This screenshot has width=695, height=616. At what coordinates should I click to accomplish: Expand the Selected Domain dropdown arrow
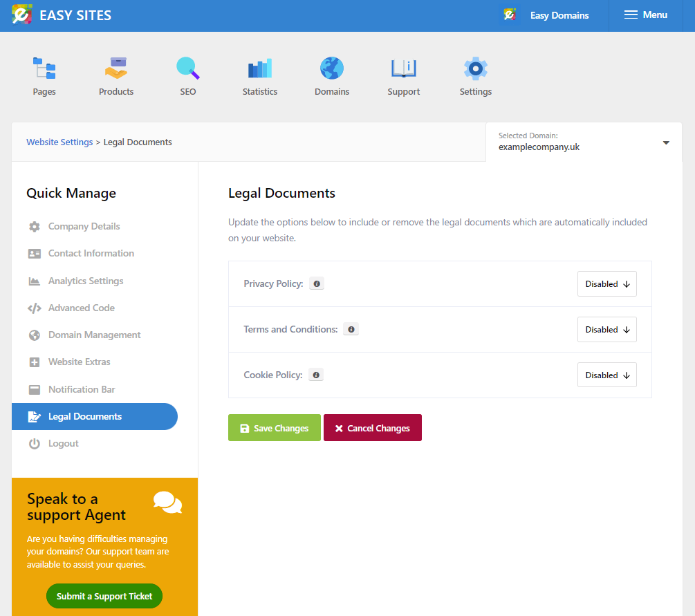(x=666, y=142)
